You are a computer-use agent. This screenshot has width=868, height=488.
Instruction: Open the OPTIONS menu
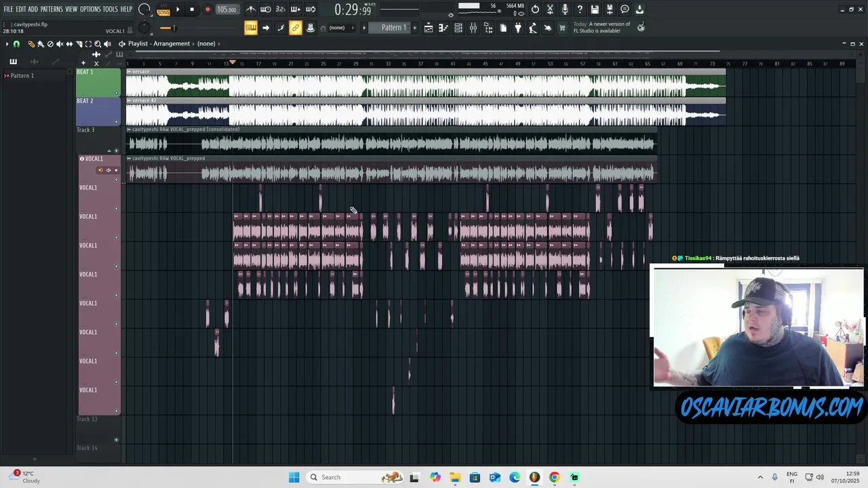(x=90, y=9)
